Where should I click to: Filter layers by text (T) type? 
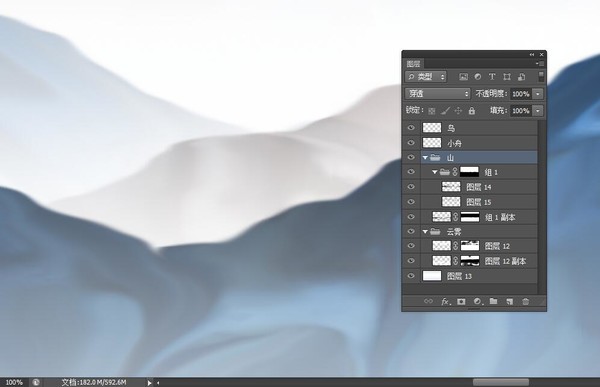coord(492,77)
